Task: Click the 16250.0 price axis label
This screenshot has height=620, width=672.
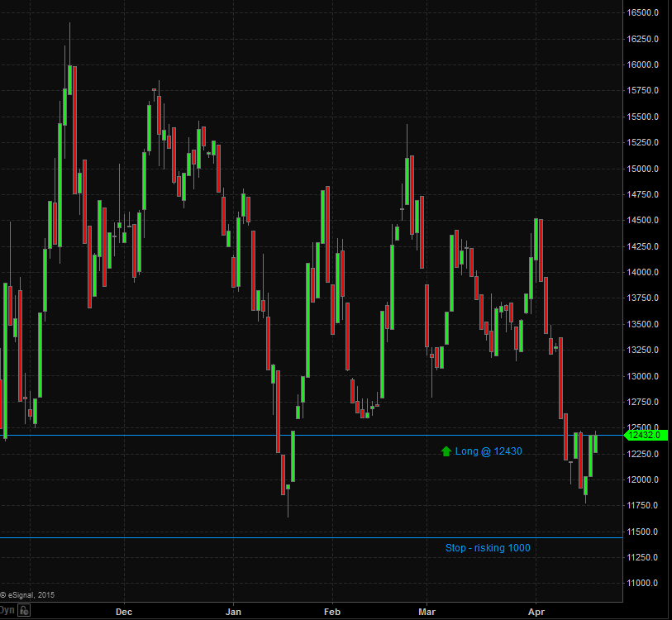Action: (x=642, y=39)
